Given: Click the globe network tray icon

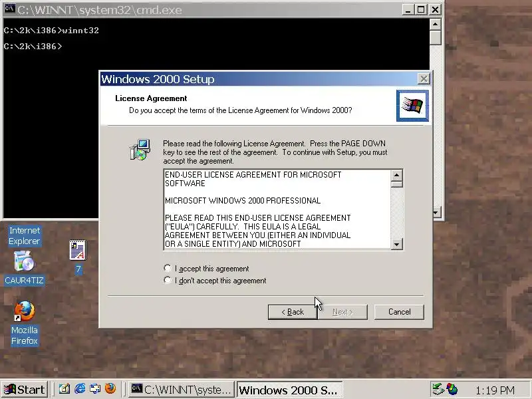Looking at the screenshot, I should pyautogui.click(x=452, y=389).
